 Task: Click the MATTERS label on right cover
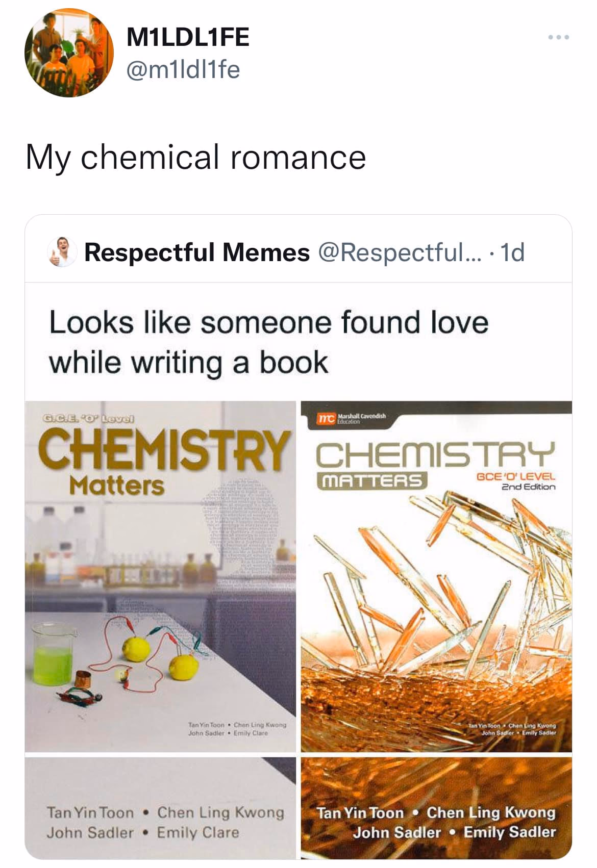coord(371,480)
